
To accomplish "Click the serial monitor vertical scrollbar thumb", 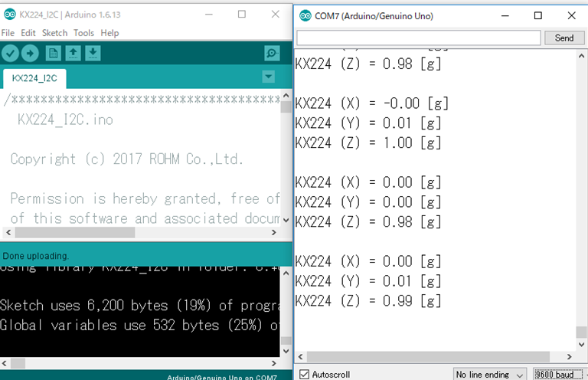I will [x=581, y=332].
